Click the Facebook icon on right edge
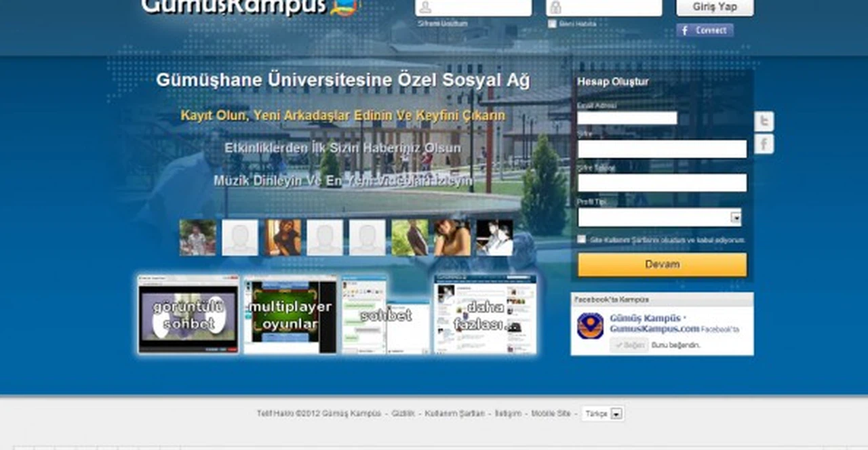This screenshot has height=450, width=868. tap(764, 144)
